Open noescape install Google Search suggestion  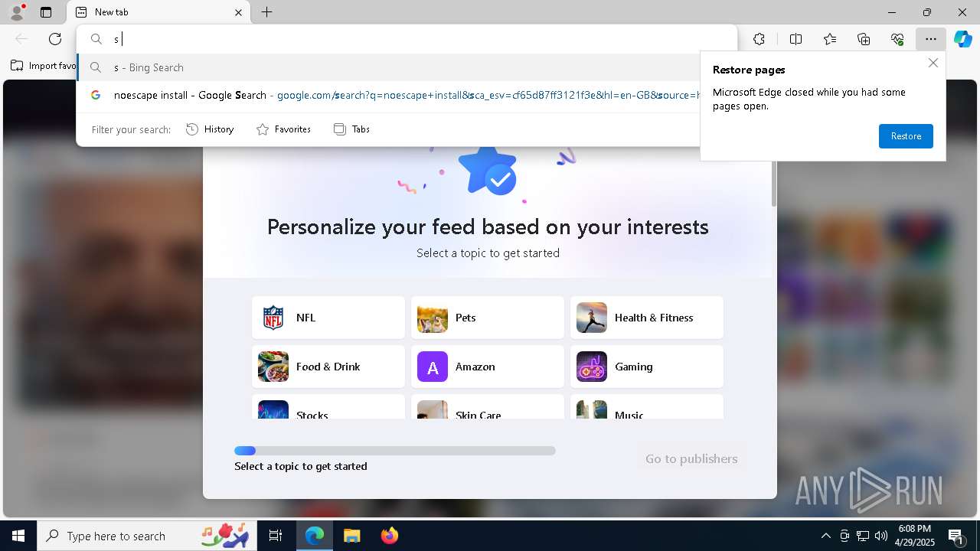pyautogui.click(x=388, y=96)
